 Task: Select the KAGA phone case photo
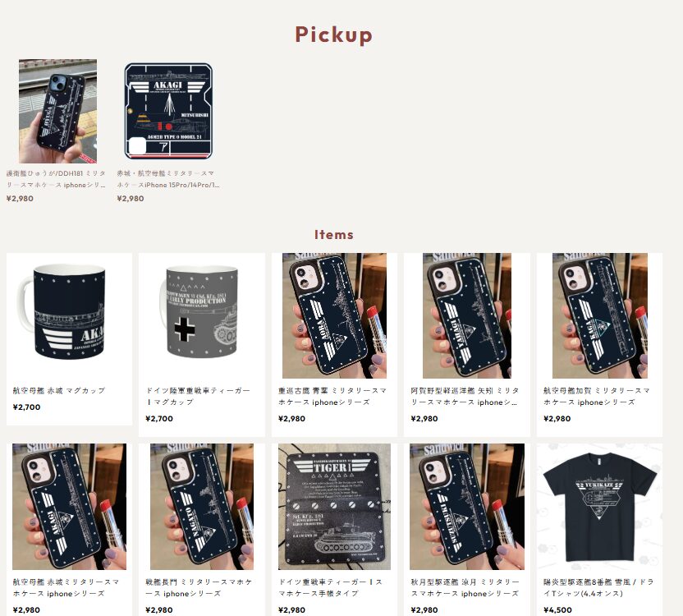pyautogui.click(x=600, y=315)
